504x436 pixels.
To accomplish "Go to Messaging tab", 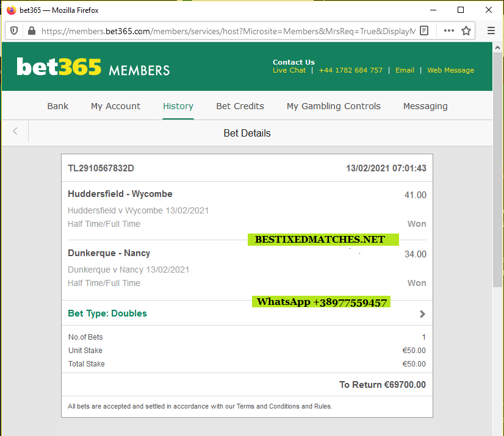I will (x=425, y=106).
